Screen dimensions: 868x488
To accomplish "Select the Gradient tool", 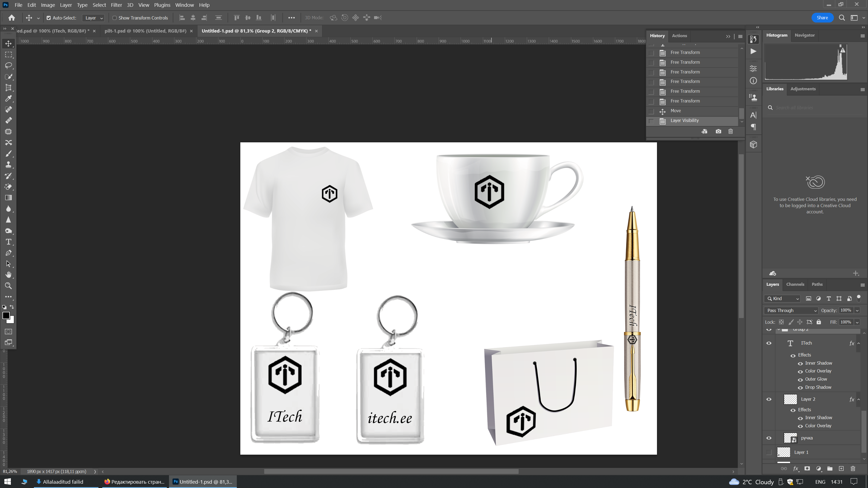I will click(8, 198).
